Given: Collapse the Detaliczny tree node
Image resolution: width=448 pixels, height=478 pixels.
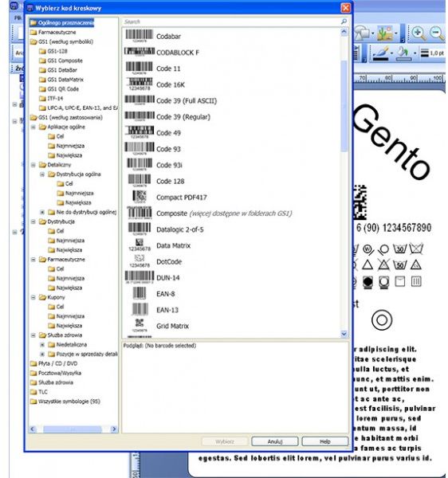Looking at the screenshot, I should pyautogui.click(x=33, y=165).
